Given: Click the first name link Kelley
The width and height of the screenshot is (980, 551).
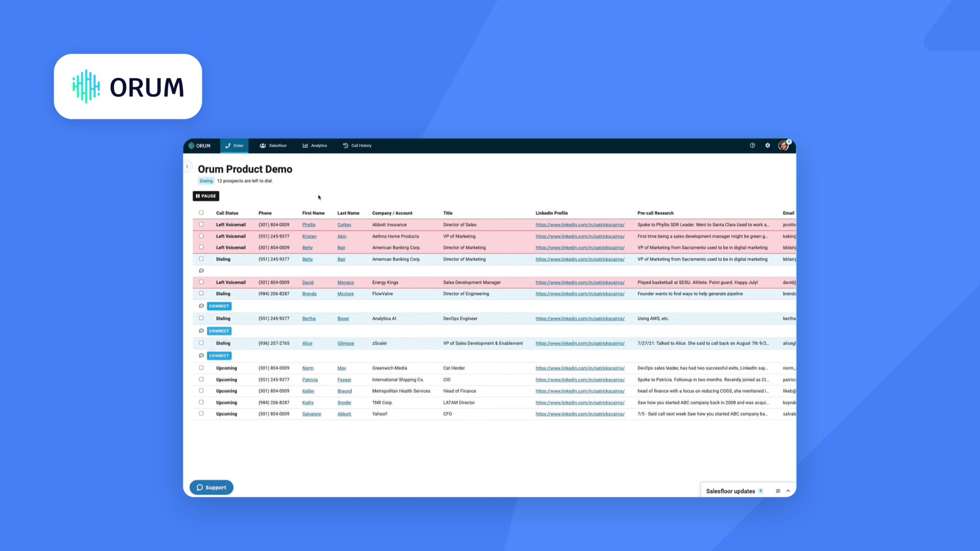Looking at the screenshot, I should coord(308,391).
